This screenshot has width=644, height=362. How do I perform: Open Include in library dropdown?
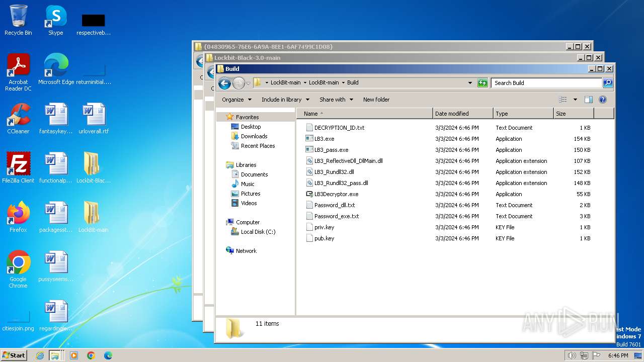(x=285, y=100)
